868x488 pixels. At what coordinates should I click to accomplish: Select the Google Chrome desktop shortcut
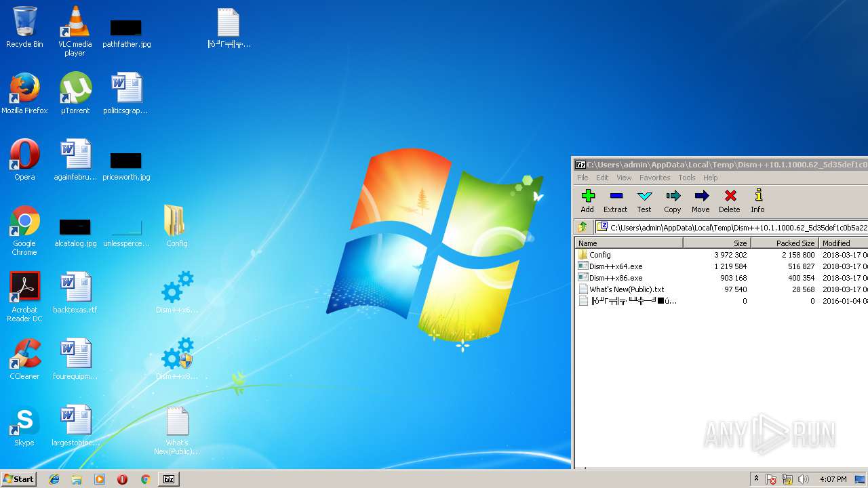(x=24, y=231)
